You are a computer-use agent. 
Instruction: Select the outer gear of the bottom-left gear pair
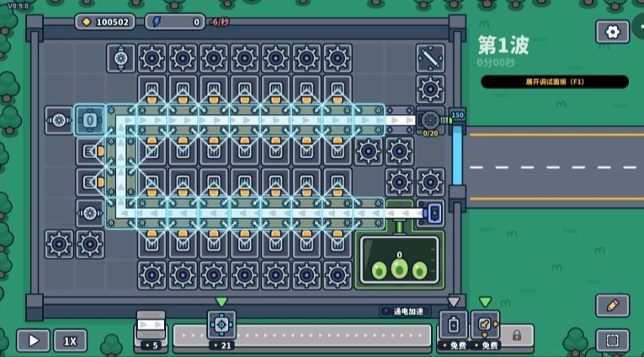[59, 244]
